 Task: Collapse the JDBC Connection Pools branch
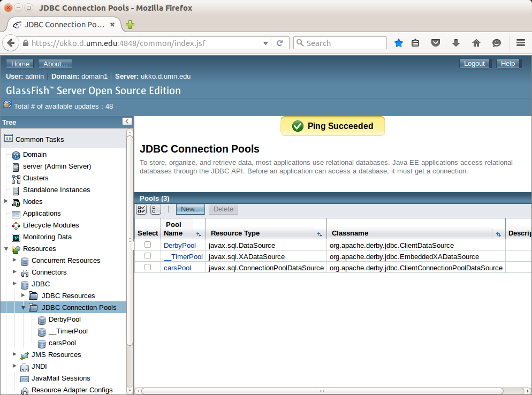[x=22, y=307]
